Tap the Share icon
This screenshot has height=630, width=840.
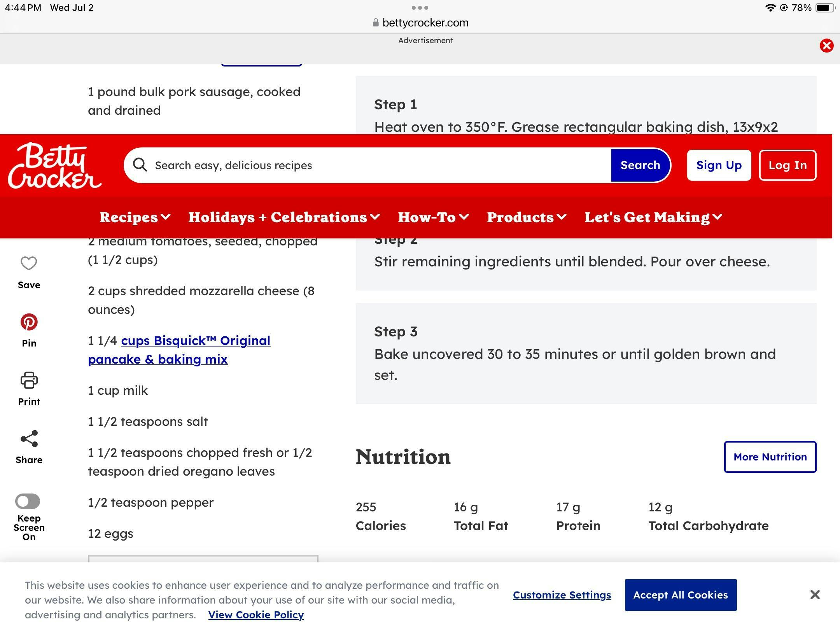pyautogui.click(x=29, y=438)
